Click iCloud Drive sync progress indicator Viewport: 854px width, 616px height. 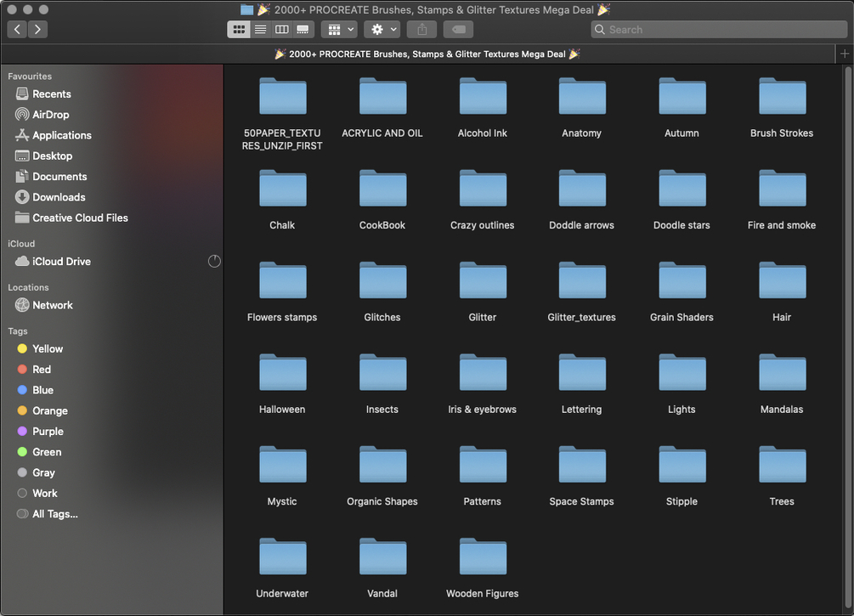[214, 262]
